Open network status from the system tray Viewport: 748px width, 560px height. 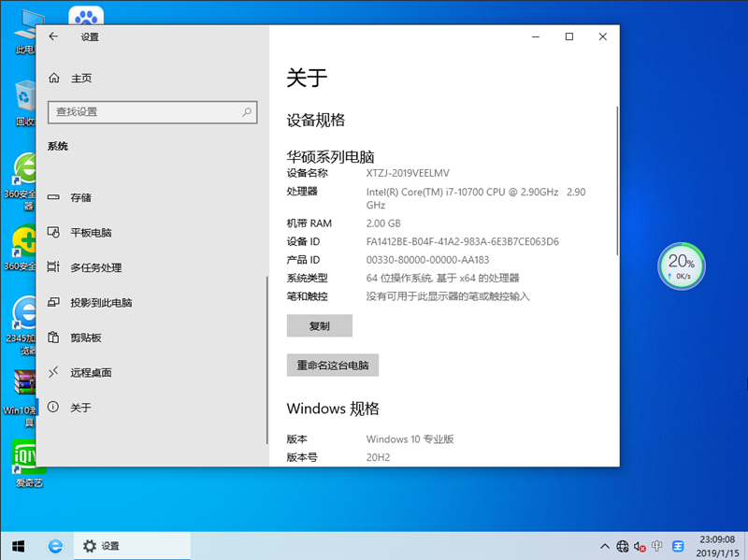pyautogui.click(x=622, y=546)
